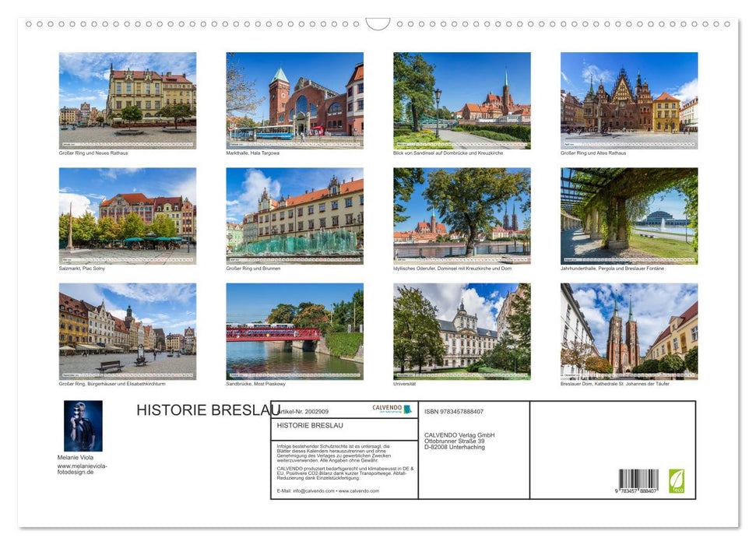Screen dimensions: 756x545
Task: Open www.calvendo.com website link
Action: (358, 490)
